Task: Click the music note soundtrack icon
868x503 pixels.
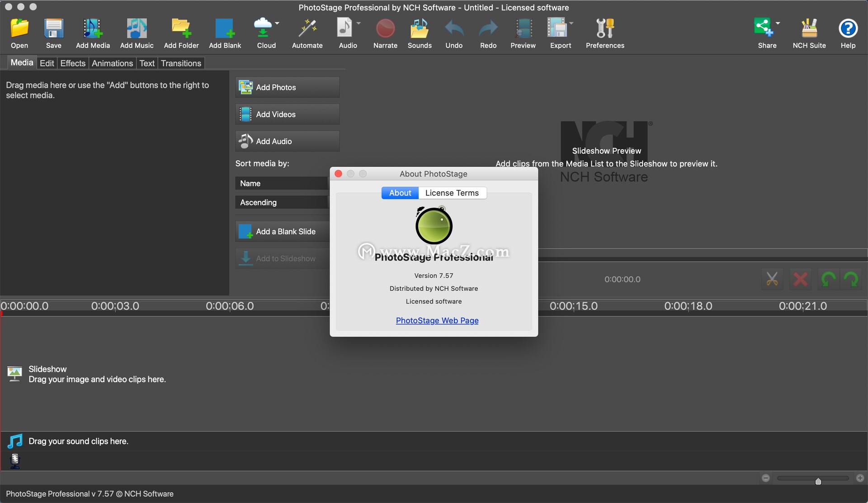Action: [x=15, y=441]
